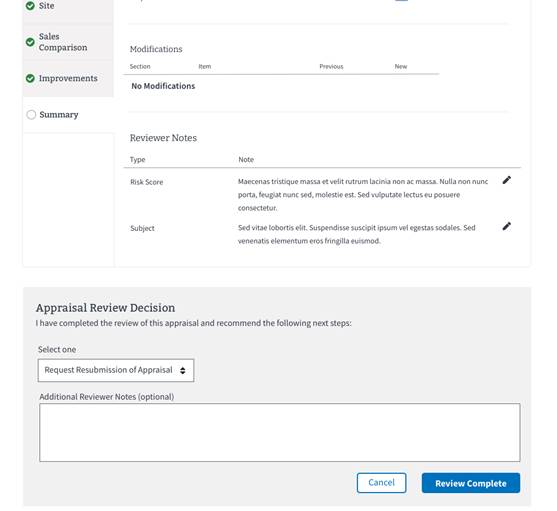Screen dimensions: 557x511
Task: Select the empty circle beside Summary
Action: [31, 115]
